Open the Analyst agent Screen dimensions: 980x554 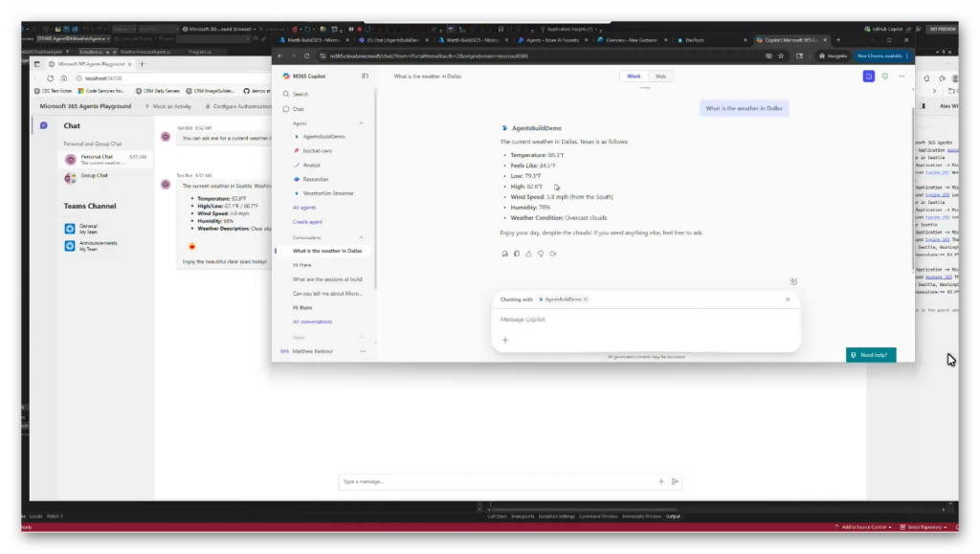[x=311, y=166]
